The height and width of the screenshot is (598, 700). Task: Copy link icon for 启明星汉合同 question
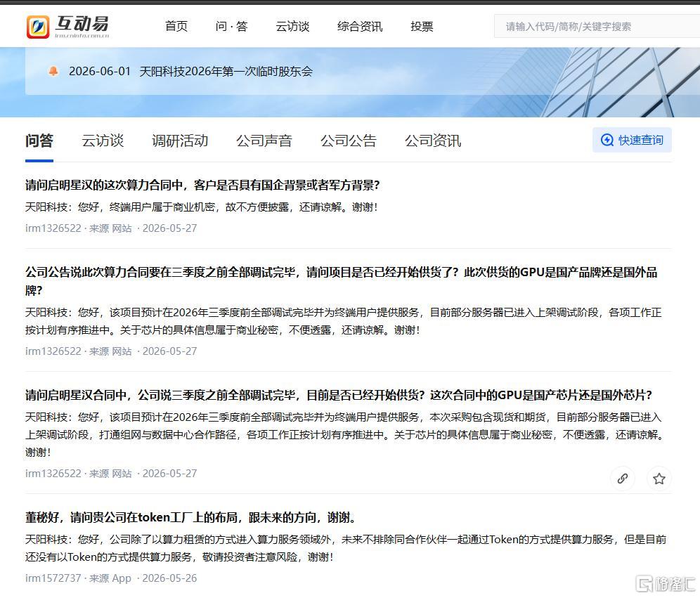(622, 479)
